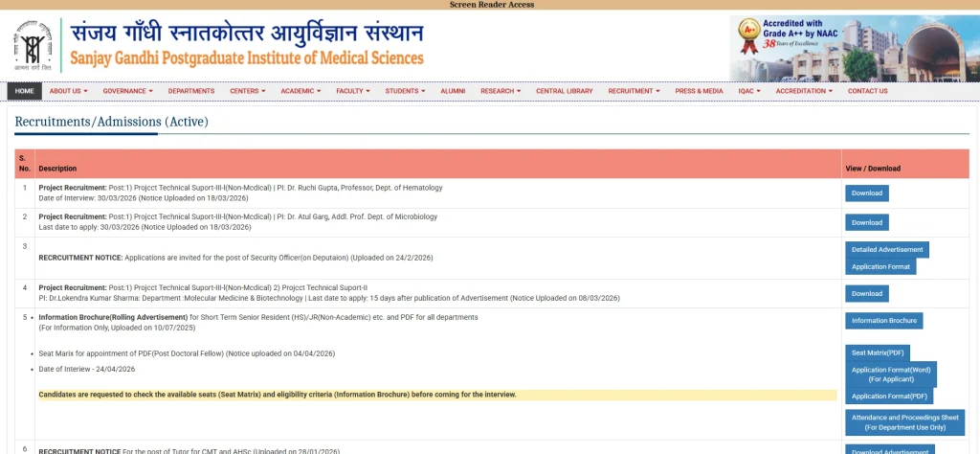Open the DEPARTMENTS menu item
980x454 pixels.
191,91
